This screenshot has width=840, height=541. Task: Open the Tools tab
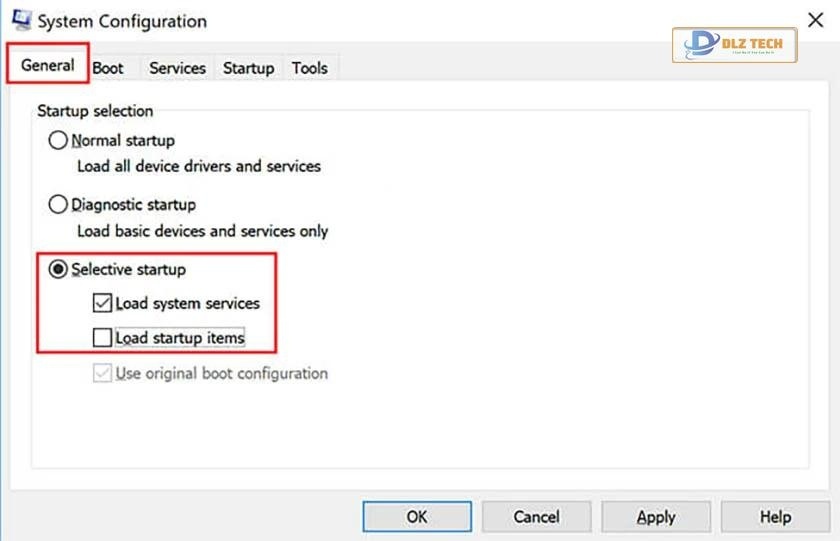pos(309,68)
